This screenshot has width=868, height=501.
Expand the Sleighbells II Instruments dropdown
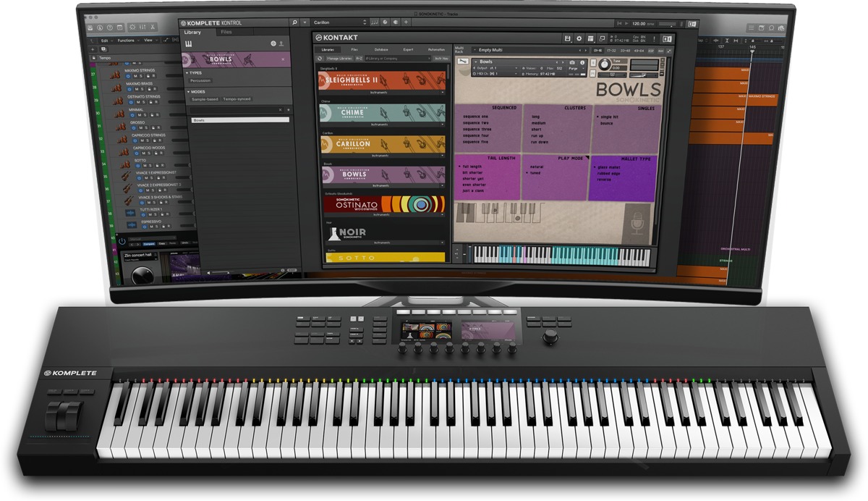pos(441,93)
